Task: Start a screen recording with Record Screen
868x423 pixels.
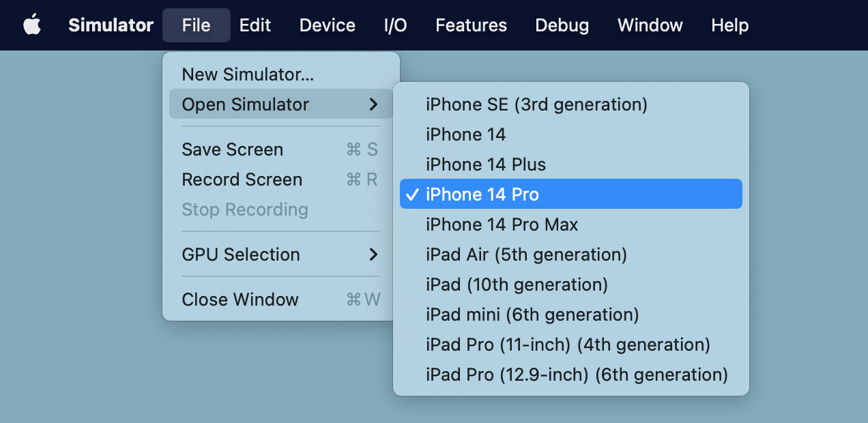Action: [x=242, y=179]
